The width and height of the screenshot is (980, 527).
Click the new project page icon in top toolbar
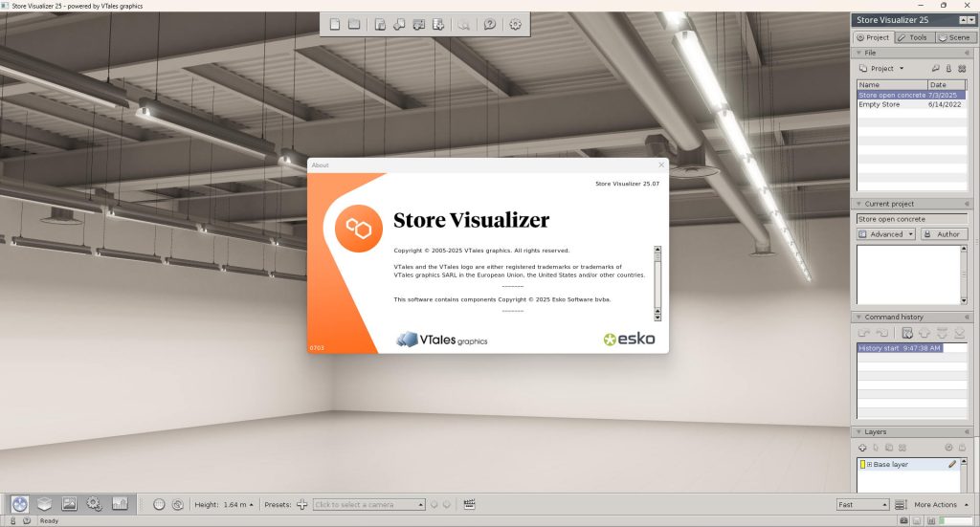pyautogui.click(x=335, y=24)
